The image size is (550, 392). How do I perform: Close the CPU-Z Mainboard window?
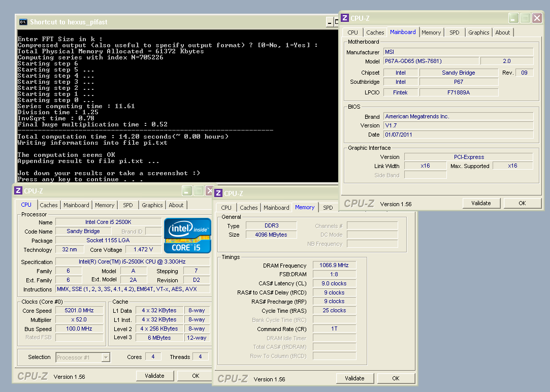[x=538, y=18]
